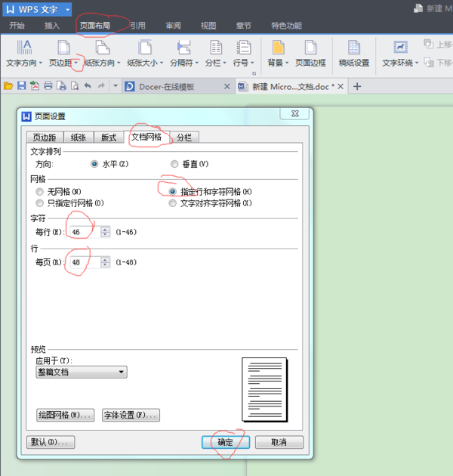
Task: Click the 纸张方向 orientation icon
Action: click(102, 48)
